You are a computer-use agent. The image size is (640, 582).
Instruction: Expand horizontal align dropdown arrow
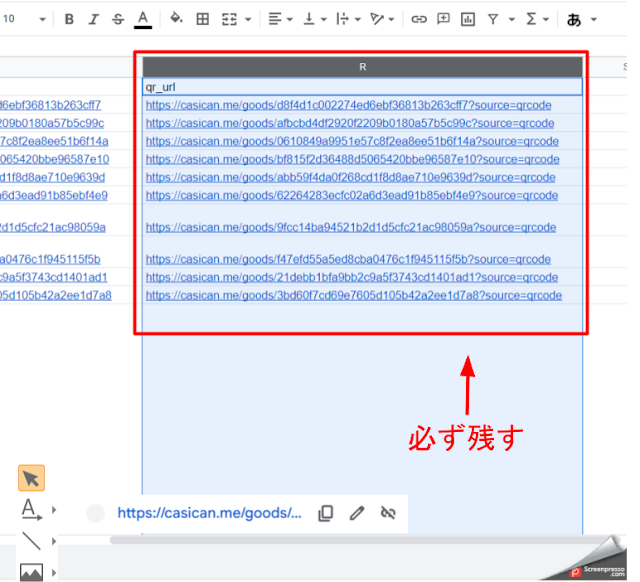click(290, 19)
